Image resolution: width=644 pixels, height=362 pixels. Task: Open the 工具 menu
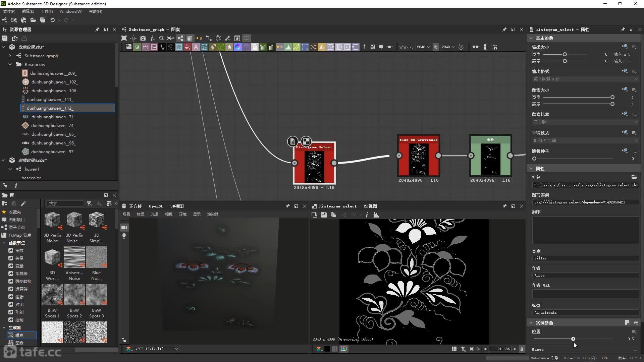click(46, 11)
